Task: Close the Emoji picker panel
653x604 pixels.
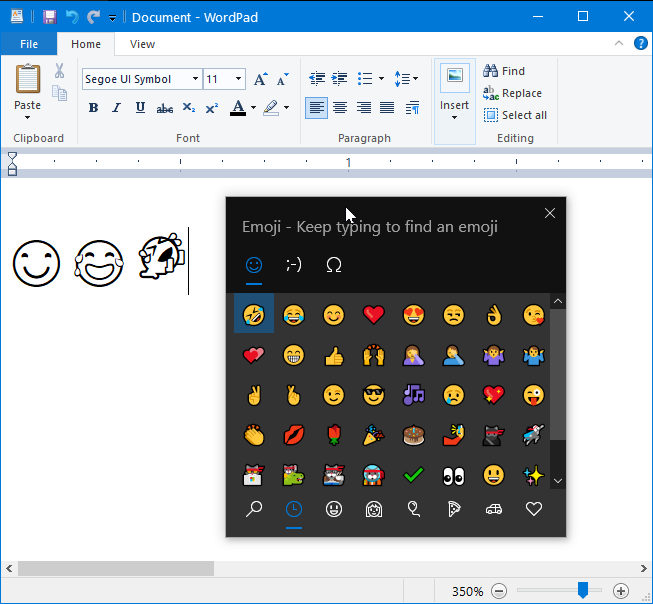Action: (x=550, y=213)
